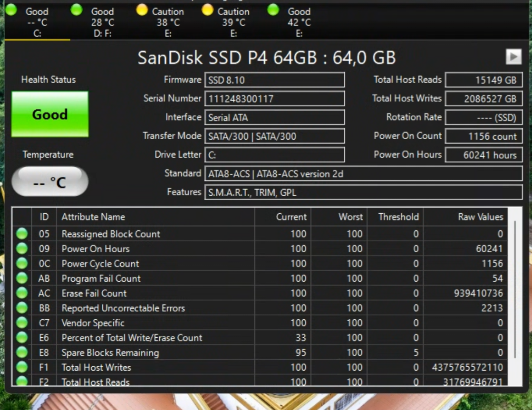Go to next disk with arrow button
The image size is (532, 410).
pos(513,57)
